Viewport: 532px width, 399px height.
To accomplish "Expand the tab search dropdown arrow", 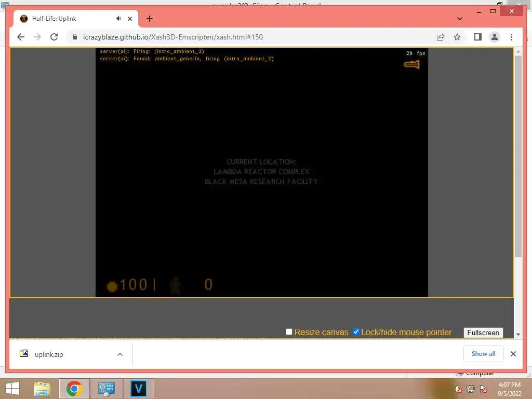I will click(x=460, y=19).
